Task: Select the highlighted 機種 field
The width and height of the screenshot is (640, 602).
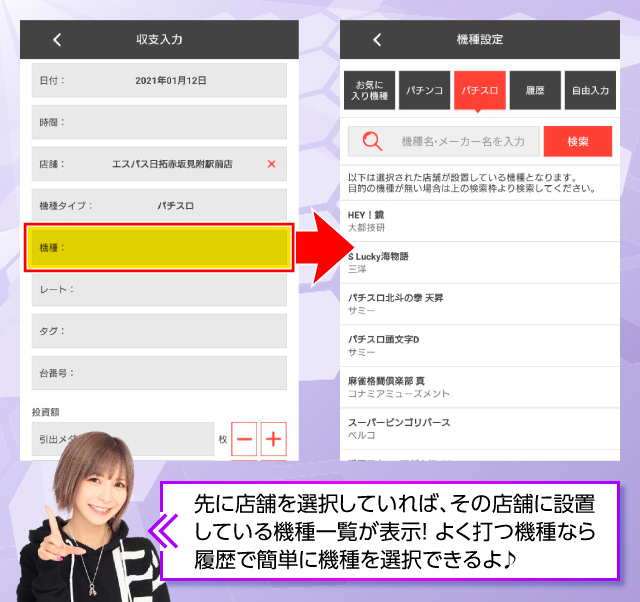Action: 160,247
